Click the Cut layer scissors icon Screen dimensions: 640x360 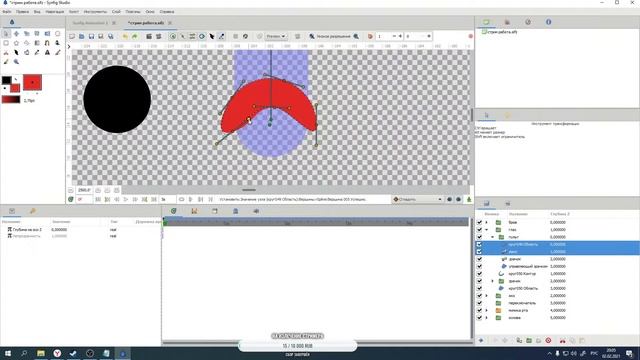(x=562, y=340)
